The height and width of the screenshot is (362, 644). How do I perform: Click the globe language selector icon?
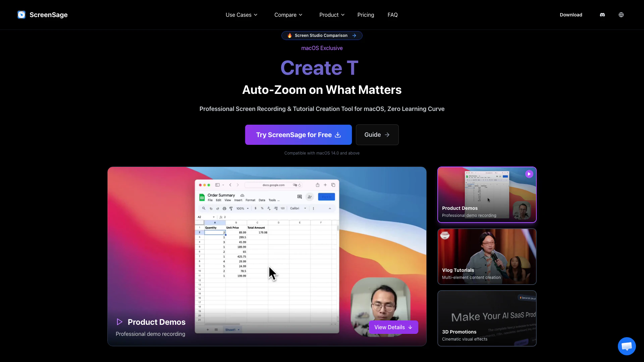click(621, 15)
